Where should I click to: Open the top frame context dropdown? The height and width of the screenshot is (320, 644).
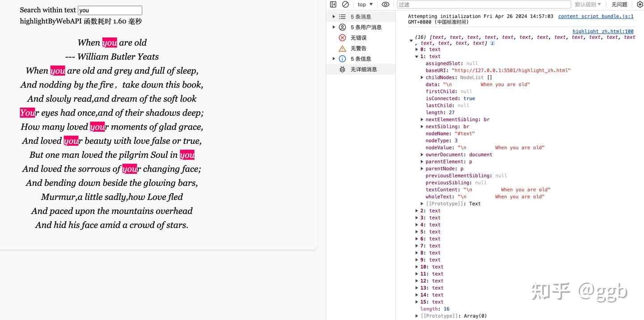click(364, 4)
